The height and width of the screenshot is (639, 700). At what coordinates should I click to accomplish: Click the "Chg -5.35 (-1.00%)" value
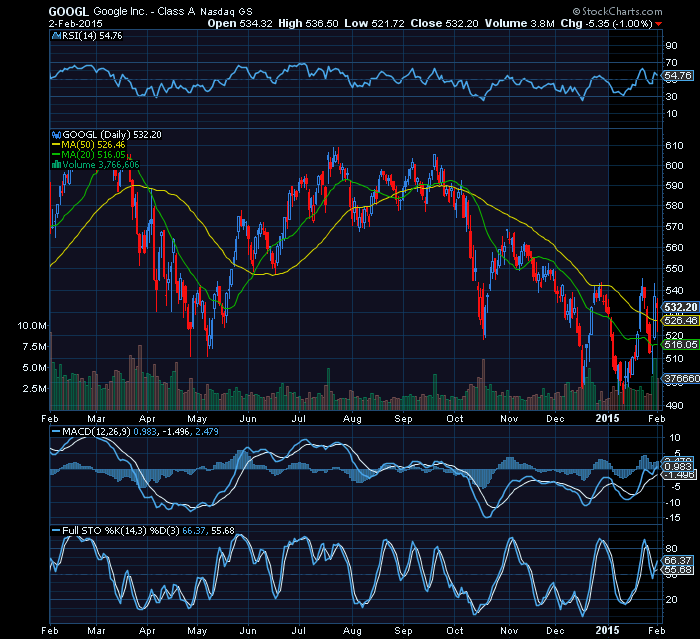(607, 24)
